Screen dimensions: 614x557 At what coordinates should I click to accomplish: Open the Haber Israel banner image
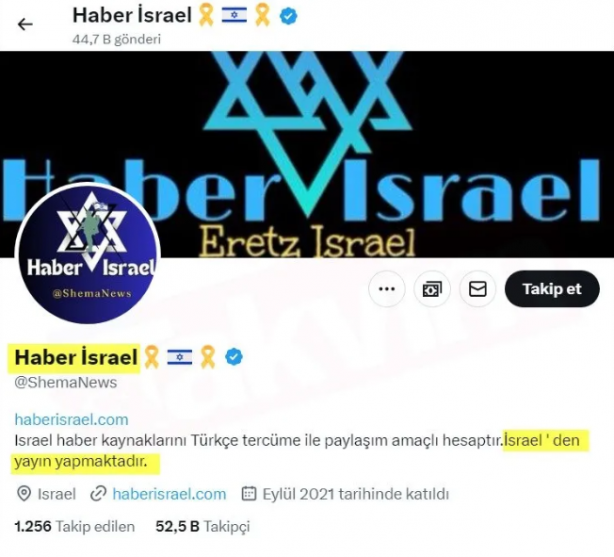(x=307, y=154)
